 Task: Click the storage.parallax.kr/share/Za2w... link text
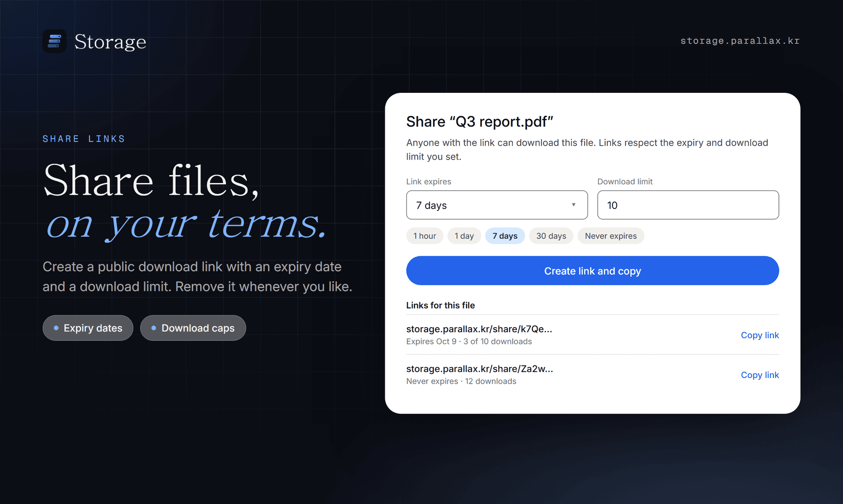click(x=479, y=369)
